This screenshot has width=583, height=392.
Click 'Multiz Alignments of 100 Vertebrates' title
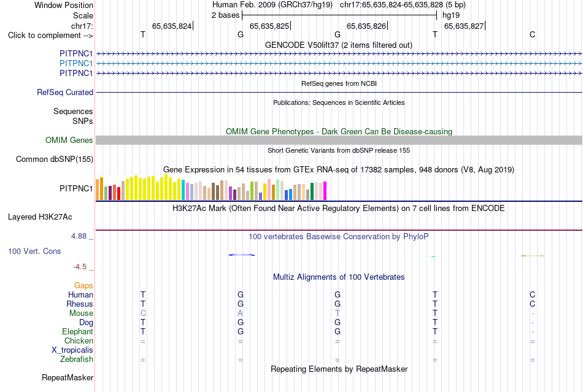tap(339, 277)
